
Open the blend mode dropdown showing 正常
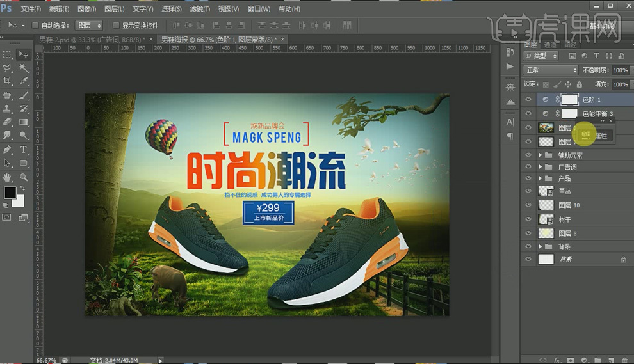point(550,70)
